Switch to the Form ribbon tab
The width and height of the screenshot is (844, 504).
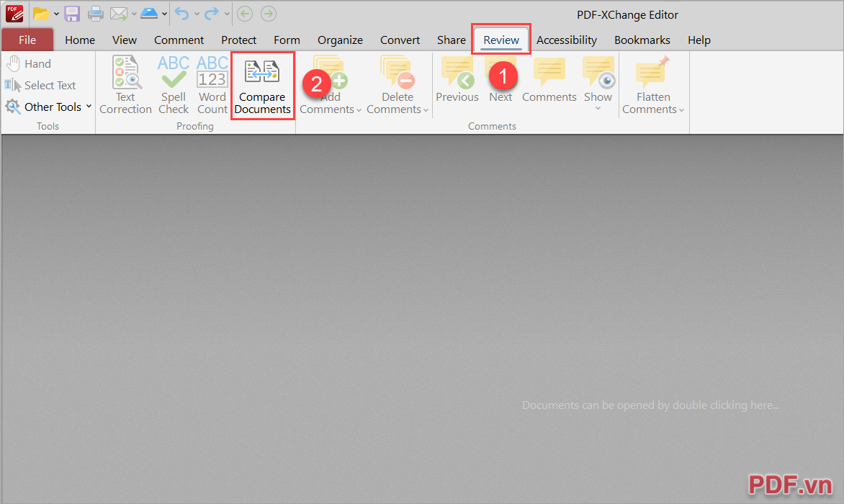[x=287, y=40]
